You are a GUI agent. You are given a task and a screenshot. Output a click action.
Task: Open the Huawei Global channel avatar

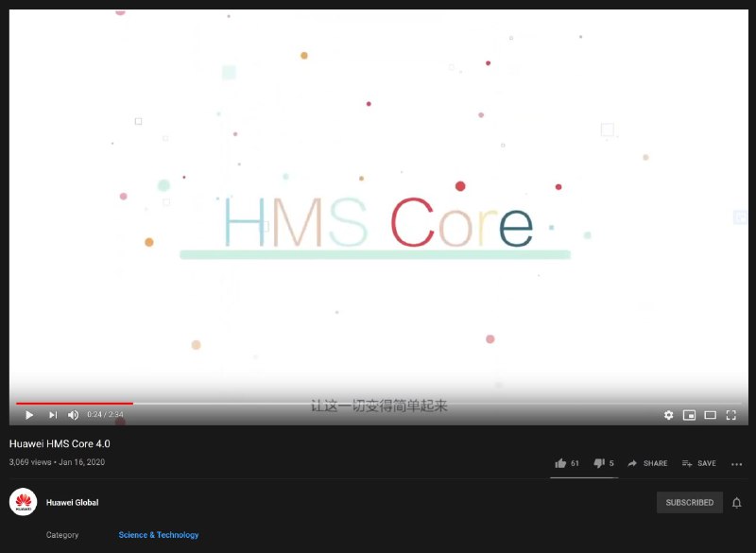click(23, 502)
